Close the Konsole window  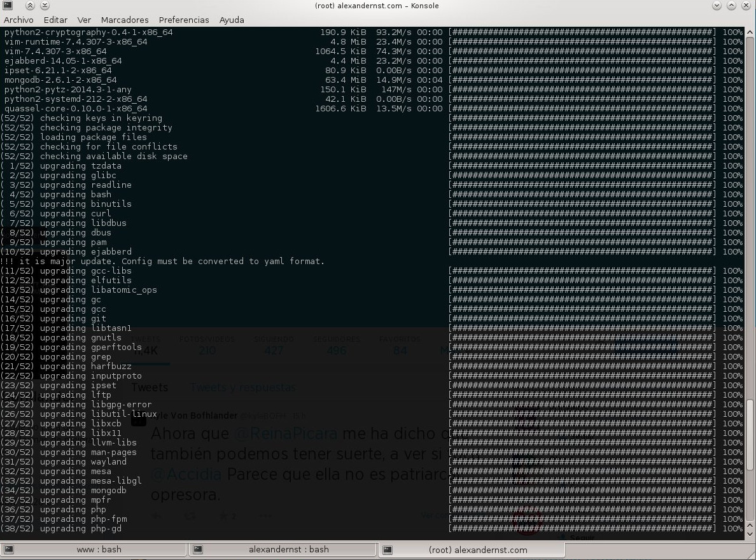[x=746, y=5]
